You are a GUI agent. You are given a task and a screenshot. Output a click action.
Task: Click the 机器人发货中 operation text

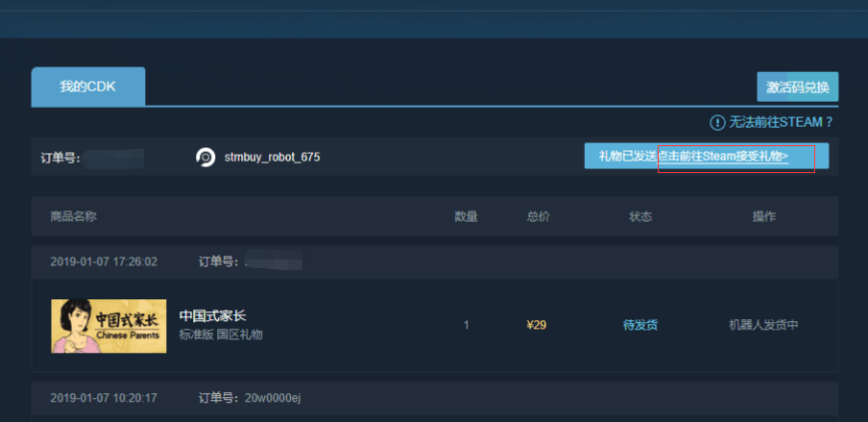click(763, 326)
